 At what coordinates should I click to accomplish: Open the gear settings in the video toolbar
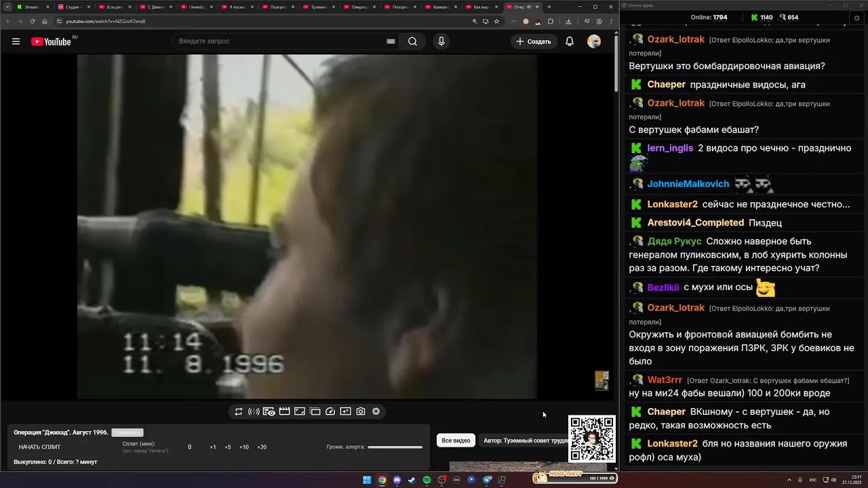[x=376, y=411]
